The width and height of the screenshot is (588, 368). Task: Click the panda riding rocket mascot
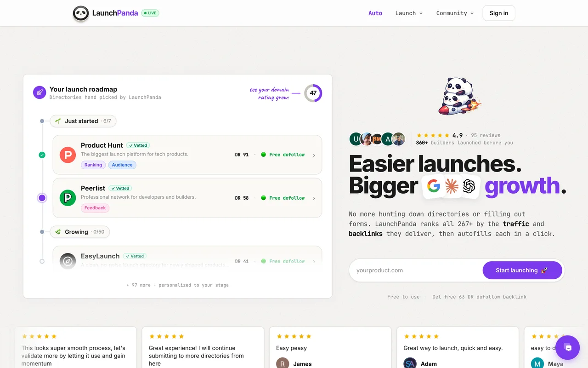click(x=459, y=96)
